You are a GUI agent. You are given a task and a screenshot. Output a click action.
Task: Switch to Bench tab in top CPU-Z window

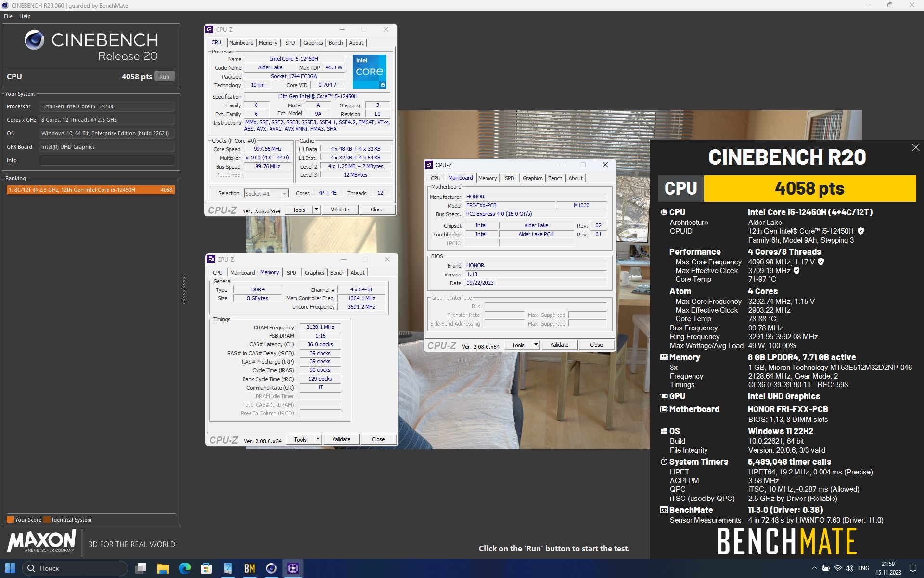point(335,43)
